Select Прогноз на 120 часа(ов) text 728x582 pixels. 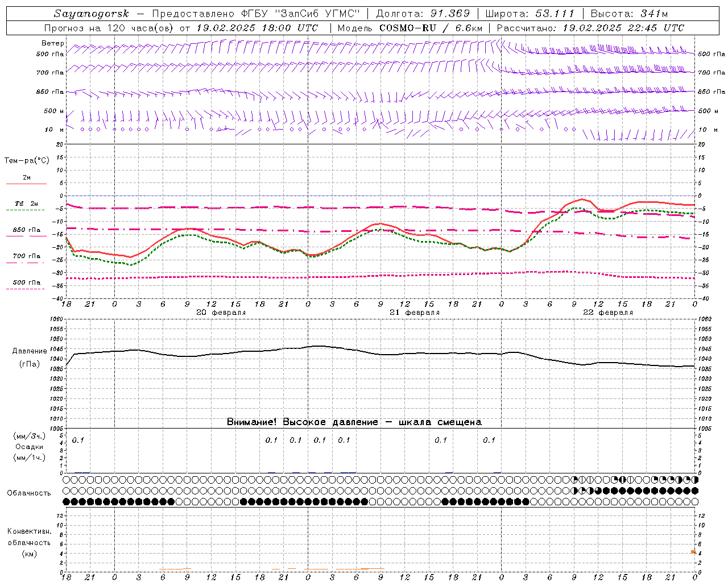[x=109, y=28]
